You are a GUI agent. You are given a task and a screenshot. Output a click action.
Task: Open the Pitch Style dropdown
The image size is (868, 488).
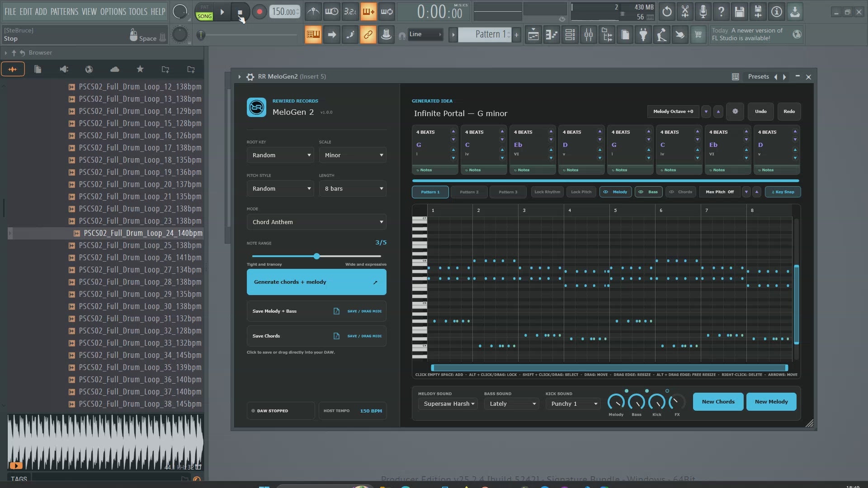tap(280, 189)
